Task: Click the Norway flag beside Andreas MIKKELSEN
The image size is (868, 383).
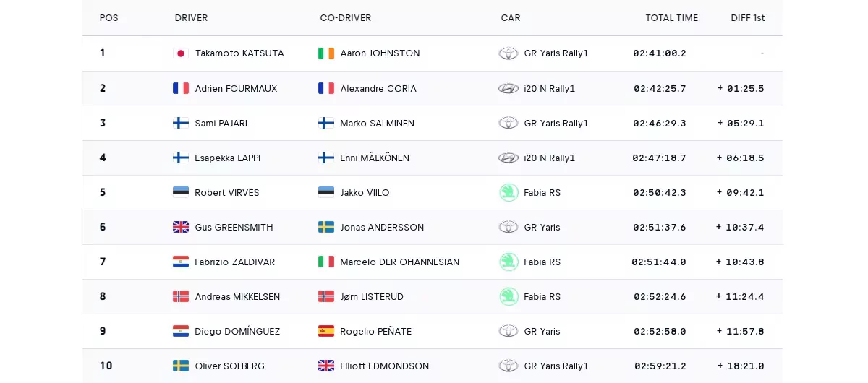Action: 181,296
